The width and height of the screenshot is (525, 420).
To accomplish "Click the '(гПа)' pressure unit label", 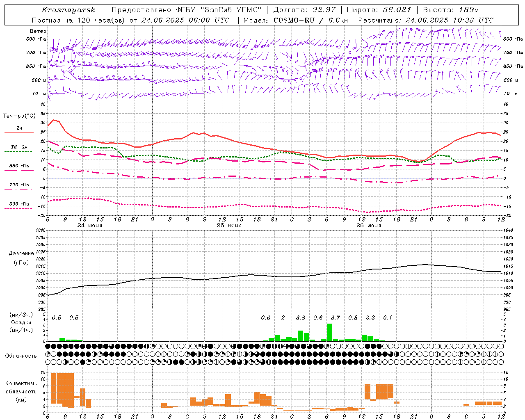I will [x=21, y=263].
